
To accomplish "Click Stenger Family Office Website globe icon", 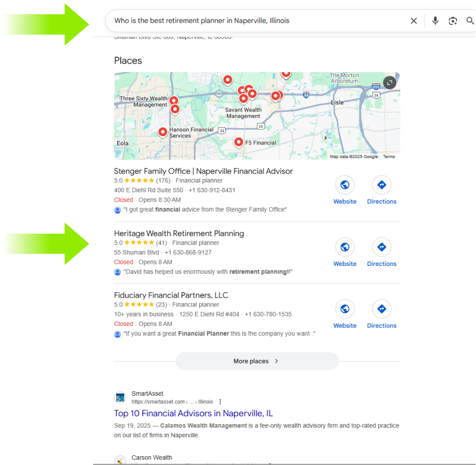I will pos(345,185).
